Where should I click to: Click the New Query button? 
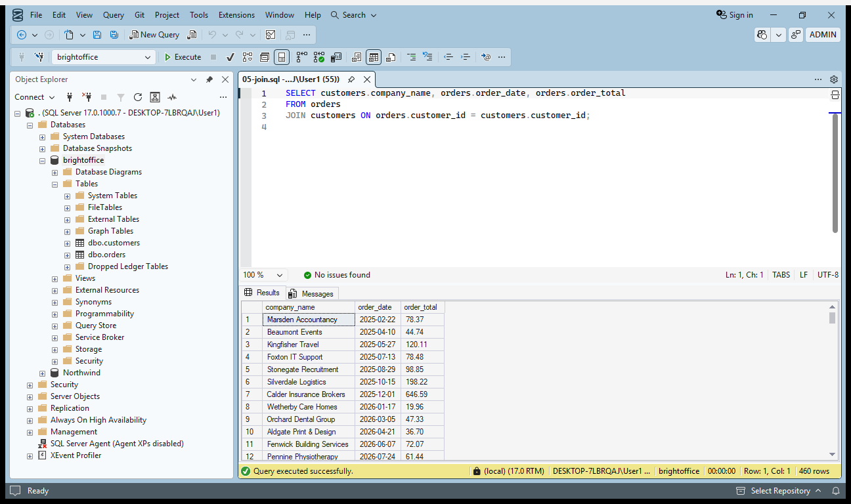tap(154, 35)
